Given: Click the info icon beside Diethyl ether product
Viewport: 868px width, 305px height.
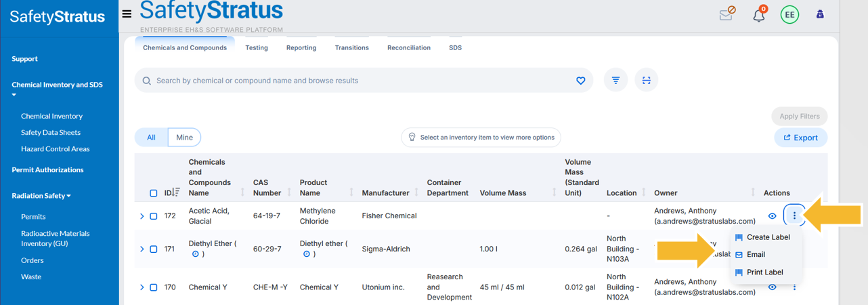Looking at the screenshot, I should [x=307, y=254].
